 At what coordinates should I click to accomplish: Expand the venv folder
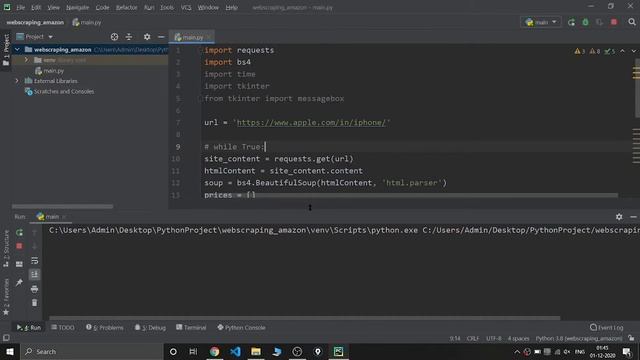coord(27,60)
